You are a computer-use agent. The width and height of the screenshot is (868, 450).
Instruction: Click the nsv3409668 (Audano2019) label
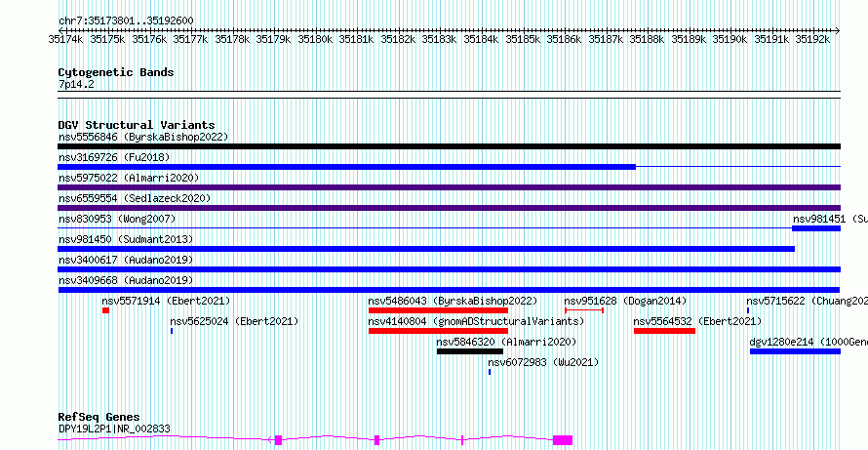click(126, 280)
